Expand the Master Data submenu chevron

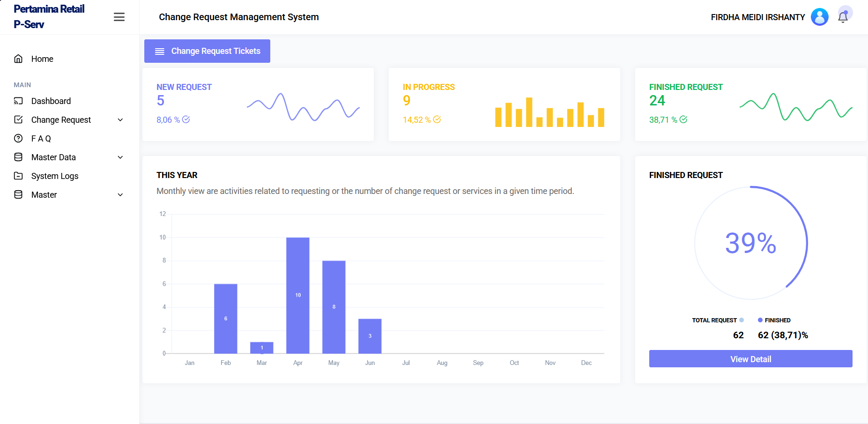(x=120, y=157)
